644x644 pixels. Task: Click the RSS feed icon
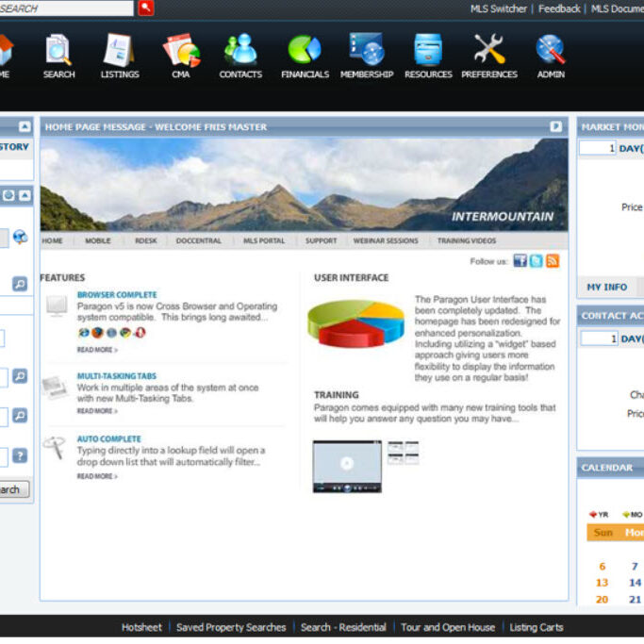click(553, 261)
